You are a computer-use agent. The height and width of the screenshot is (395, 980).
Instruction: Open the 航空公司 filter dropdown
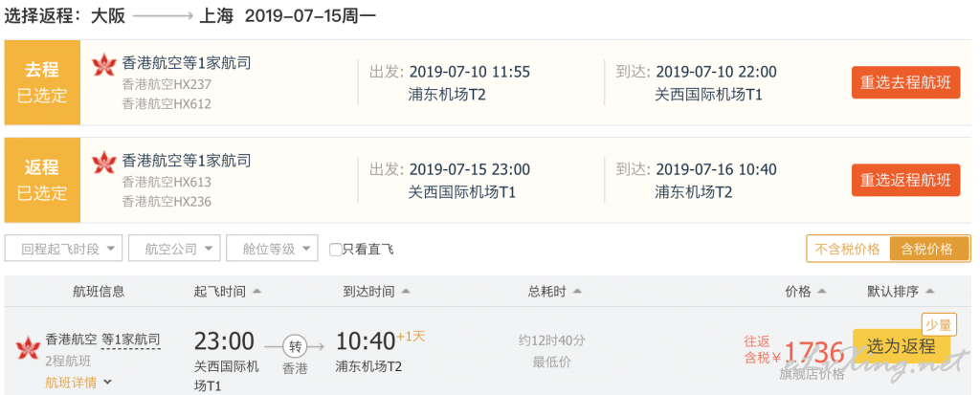pos(174,249)
